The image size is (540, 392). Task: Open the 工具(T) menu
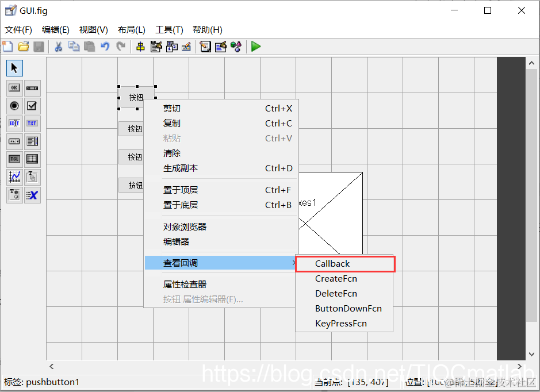point(168,29)
